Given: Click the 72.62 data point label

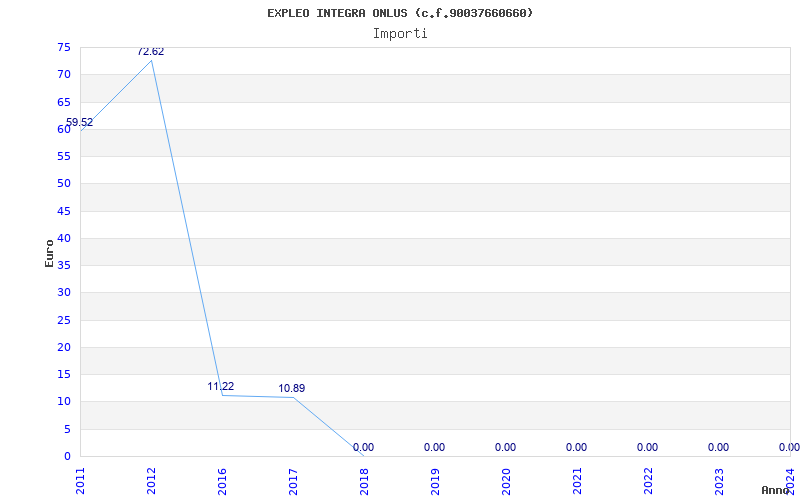Looking at the screenshot, I should tap(151, 52).
